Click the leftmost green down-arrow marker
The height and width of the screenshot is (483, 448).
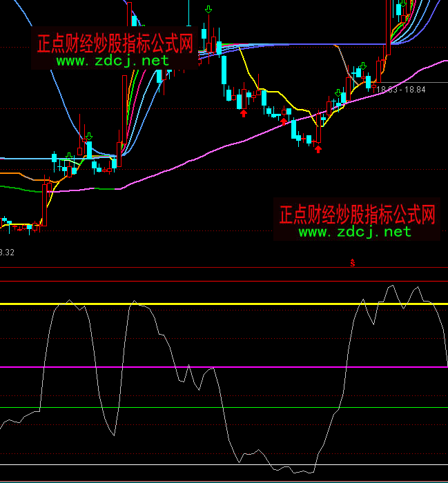68,155
